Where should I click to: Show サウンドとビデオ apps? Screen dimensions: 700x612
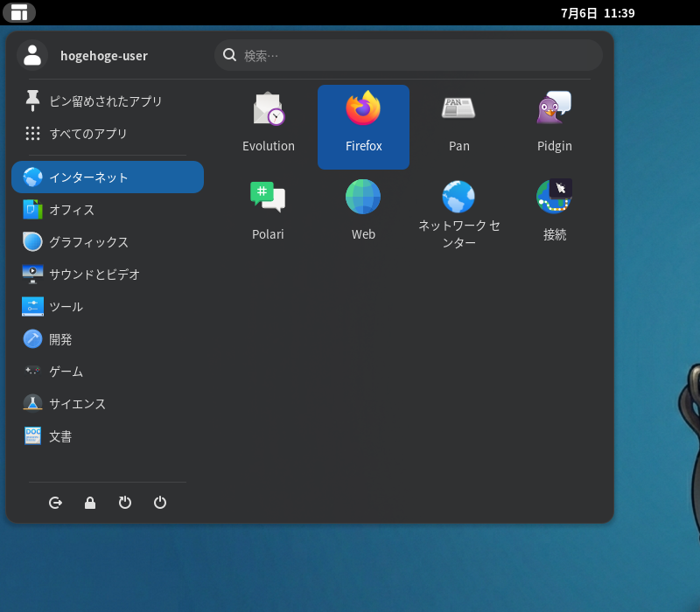[x=108, y=274]
